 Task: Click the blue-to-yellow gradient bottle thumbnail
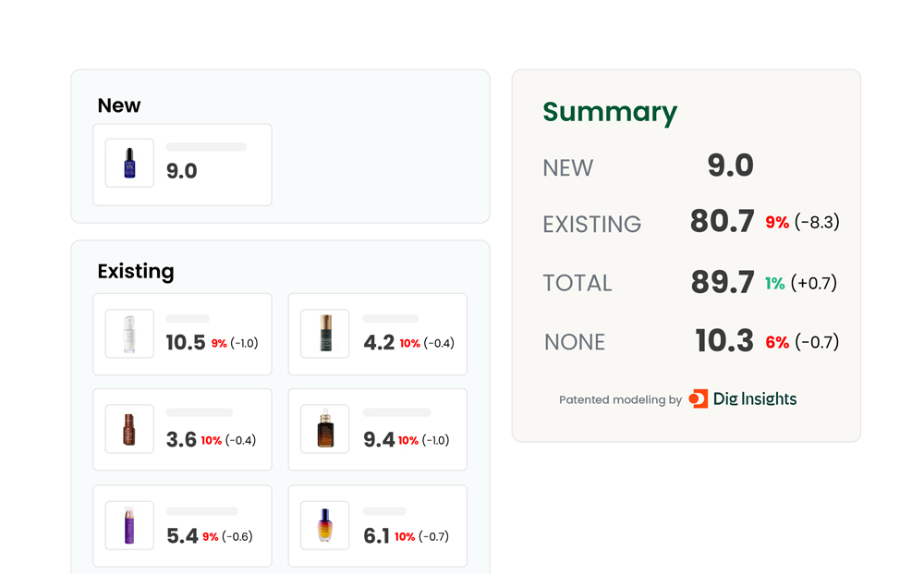point(325,526)
